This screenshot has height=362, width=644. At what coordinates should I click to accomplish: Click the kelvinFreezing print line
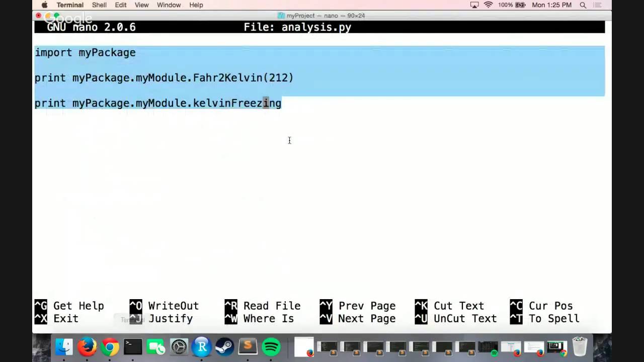[158, 103]
